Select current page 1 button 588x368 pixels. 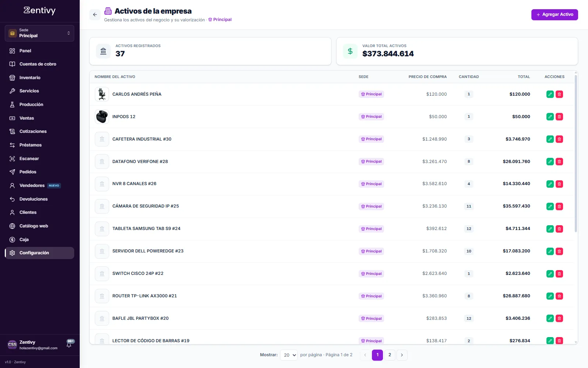[x=377, y=355]
